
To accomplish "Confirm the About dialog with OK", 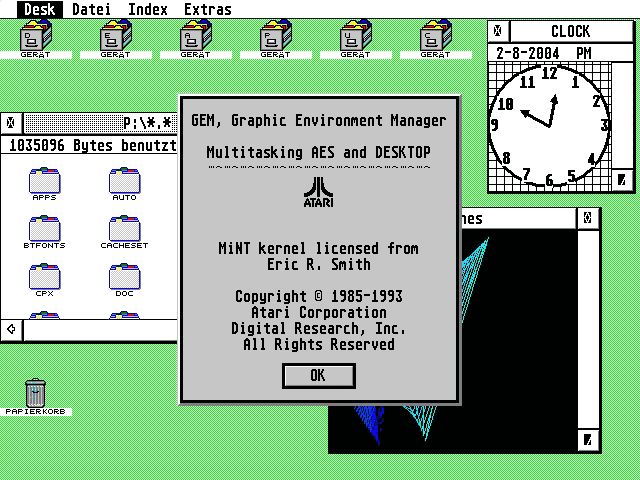I will tap(318, 376).
